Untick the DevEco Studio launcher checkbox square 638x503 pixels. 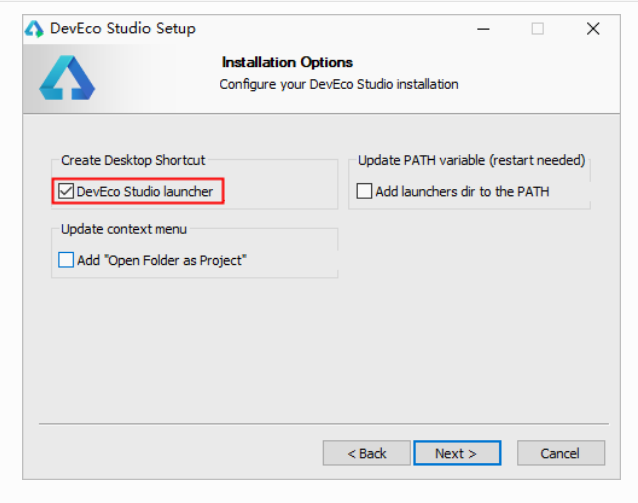[66, 191]
